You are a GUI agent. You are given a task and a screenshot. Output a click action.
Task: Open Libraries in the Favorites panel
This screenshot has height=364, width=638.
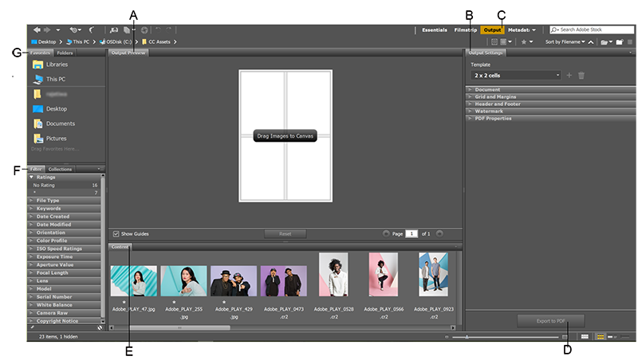(x=57, y=65)
